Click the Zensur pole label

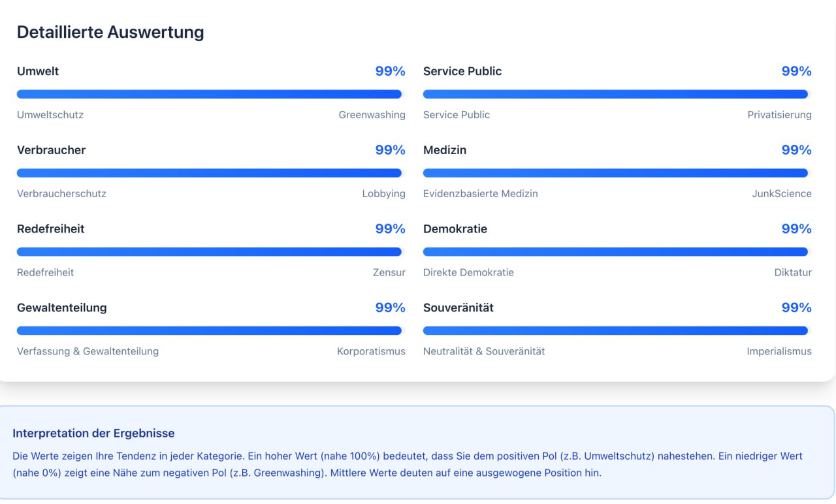click(x=389, y=273)
